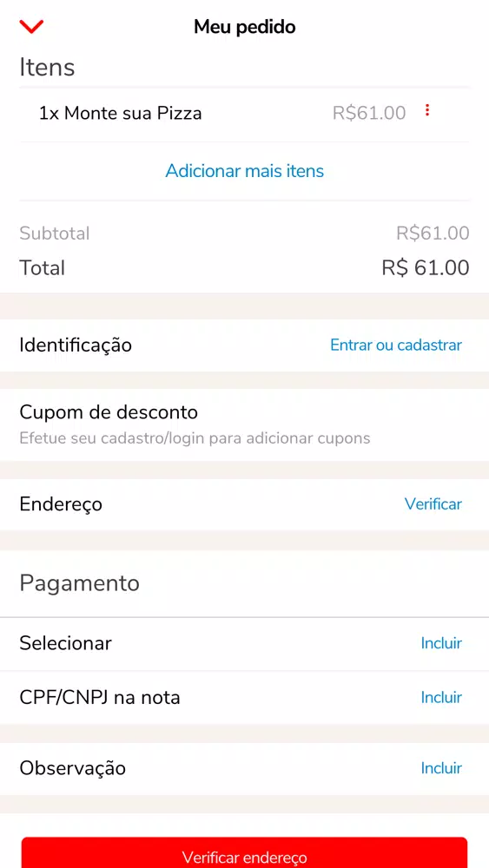The image size is (489, 868).
Task: Open the Endereço row
Action: [x=244, y=504]
